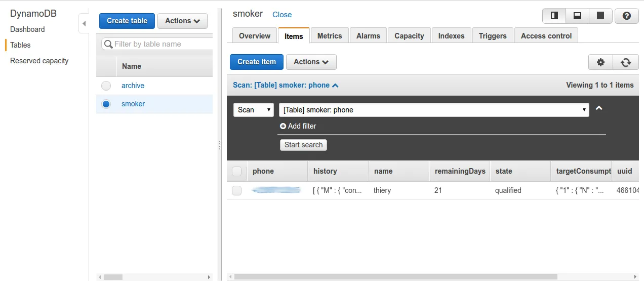Switch to the Overview tab
This screenshot has height=281, width=644.
255,36
